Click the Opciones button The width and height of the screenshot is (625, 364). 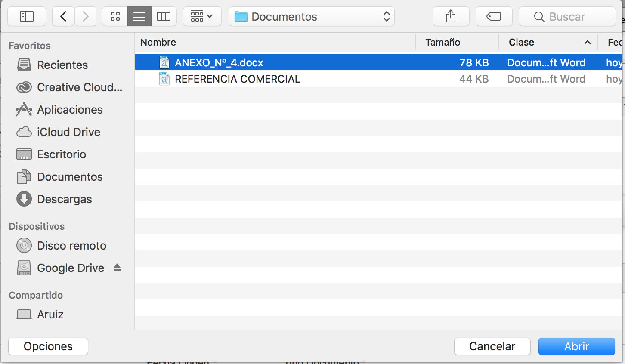48,346
